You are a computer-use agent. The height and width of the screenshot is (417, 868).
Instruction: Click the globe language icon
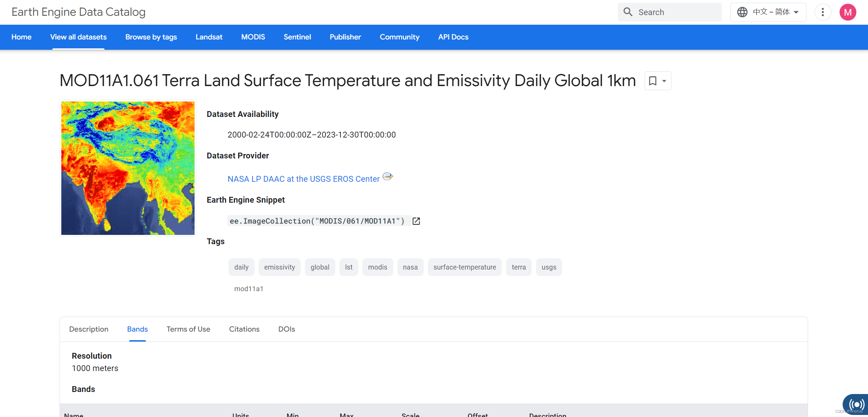[742, 12]
